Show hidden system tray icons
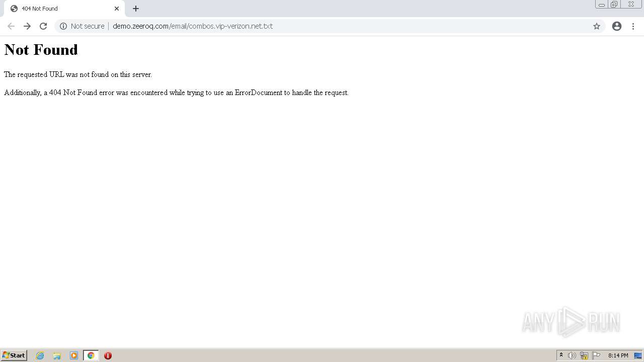This screenshot has height=362, width=644. tap(561, 355)
